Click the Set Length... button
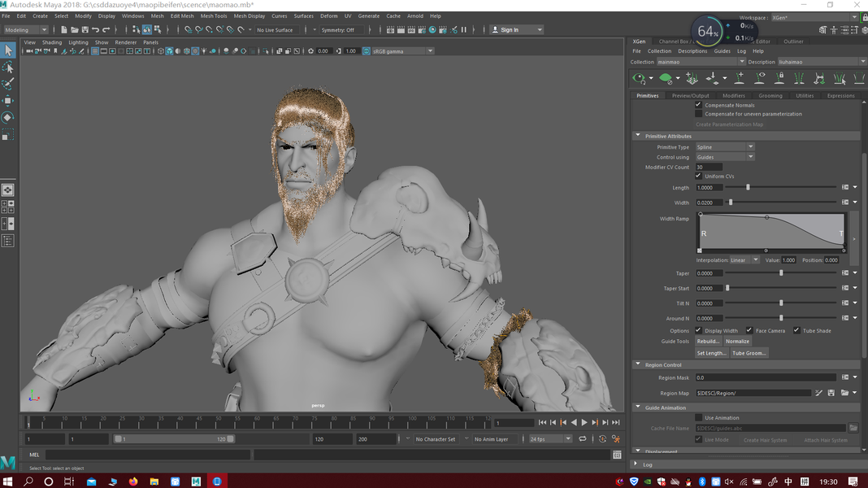The width and height of the screenshot is (868, 488). click(711, 353)
